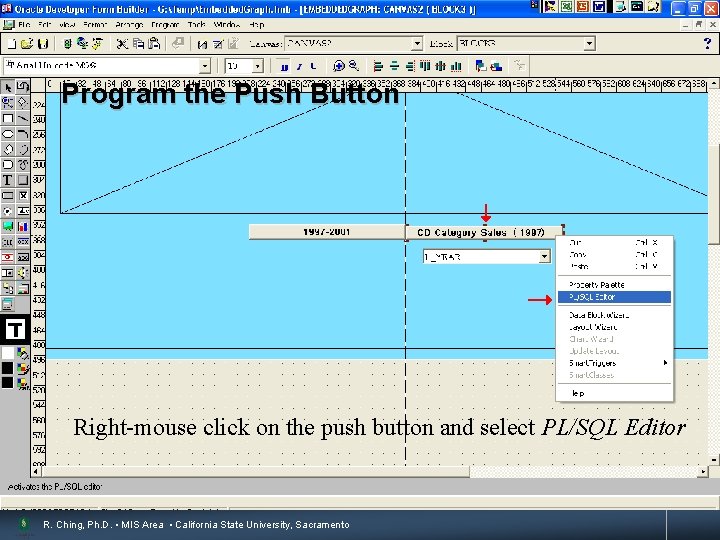
Task: Open the Canvas dropdown list
Action: (416, 44)
